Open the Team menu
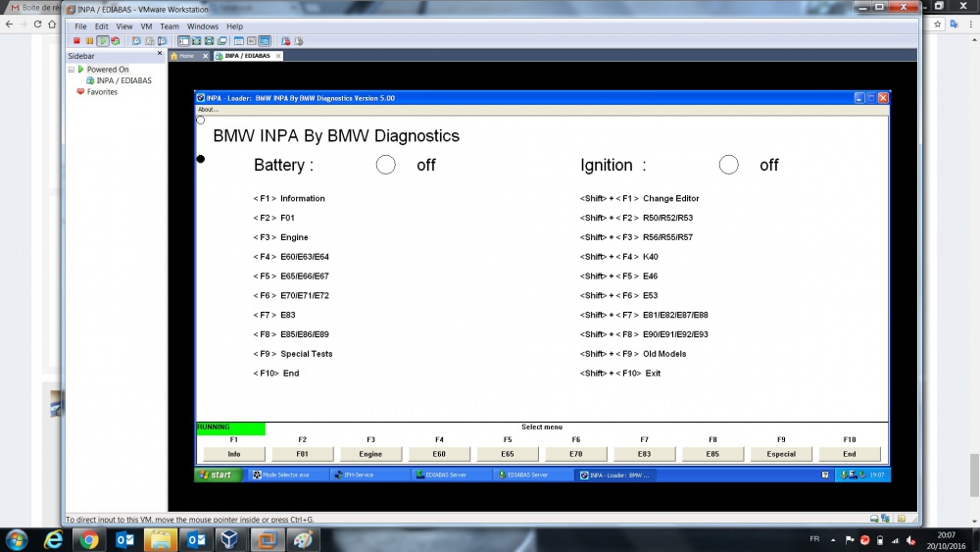This screenshot has height=552, width=980. (x=170, y=26)
